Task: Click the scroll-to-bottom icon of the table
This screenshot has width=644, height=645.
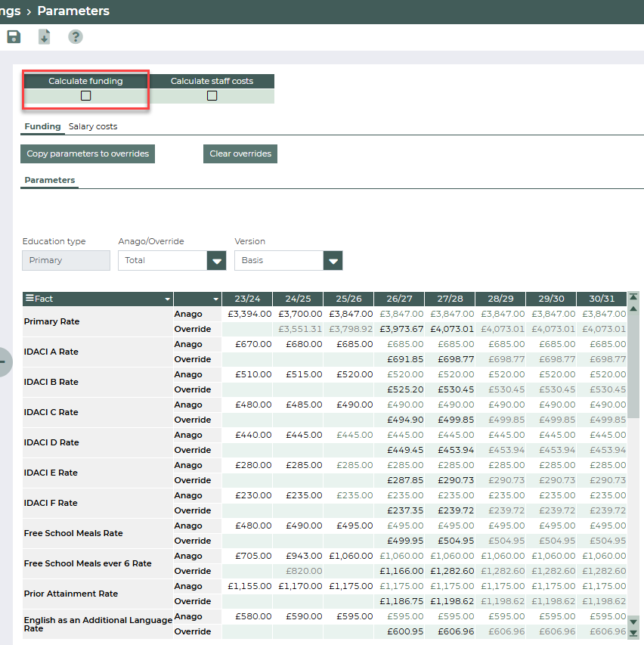Action: (633, 633)
